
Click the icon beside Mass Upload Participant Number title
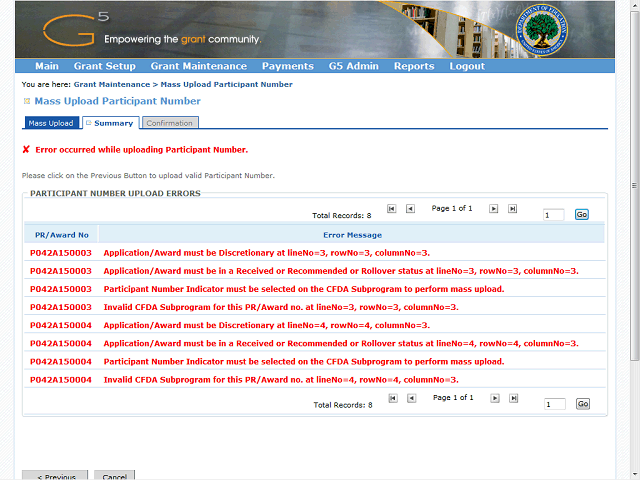pos(27,101)
